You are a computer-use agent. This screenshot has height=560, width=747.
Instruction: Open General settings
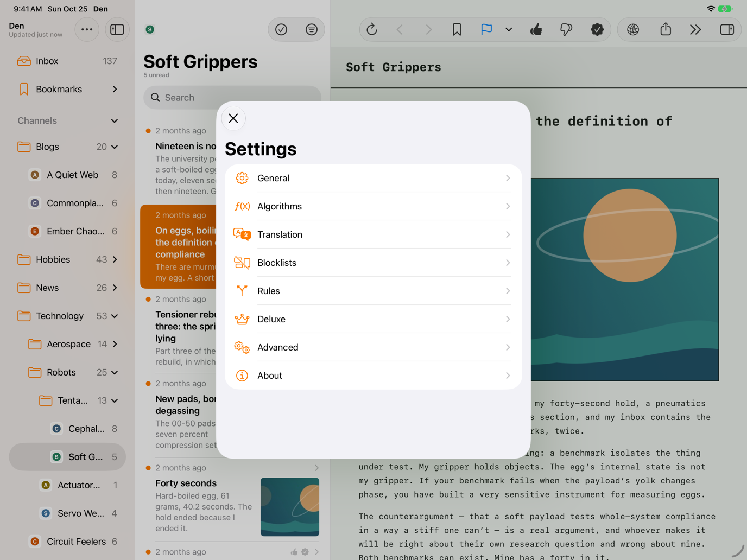tap(373, 178)
